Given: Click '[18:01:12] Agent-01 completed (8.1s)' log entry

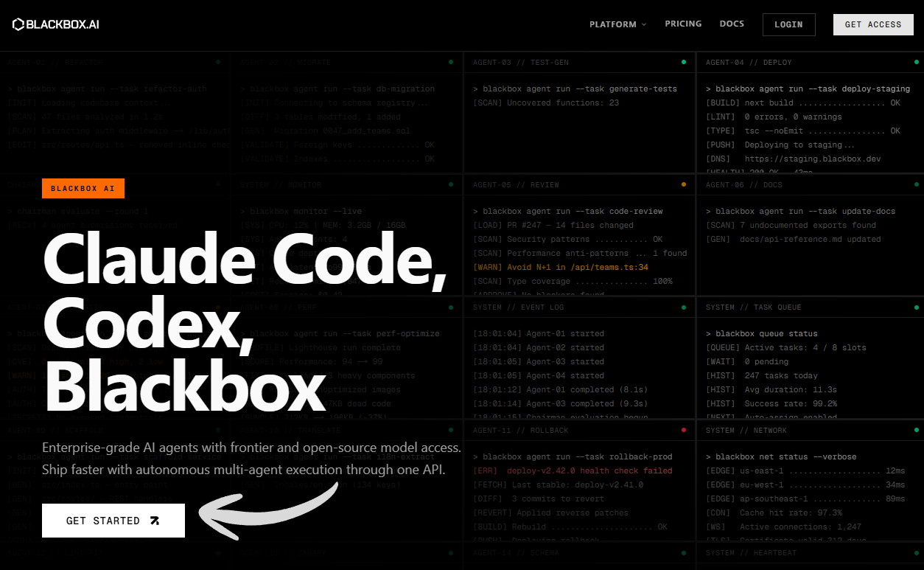Looking at the screenshot, I should [x=561, y=390].
